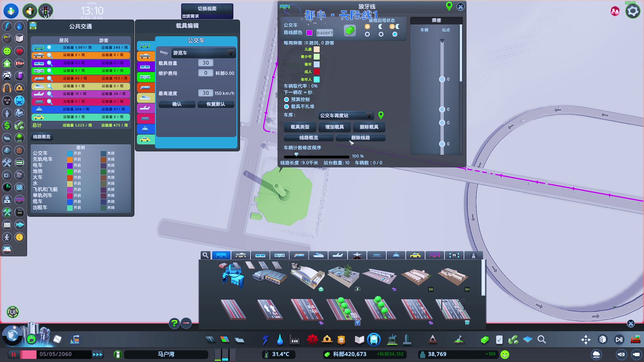Select night-only line activation radio button
The height and width of the screenshot is (362, 644).
(x=381, y=34)
